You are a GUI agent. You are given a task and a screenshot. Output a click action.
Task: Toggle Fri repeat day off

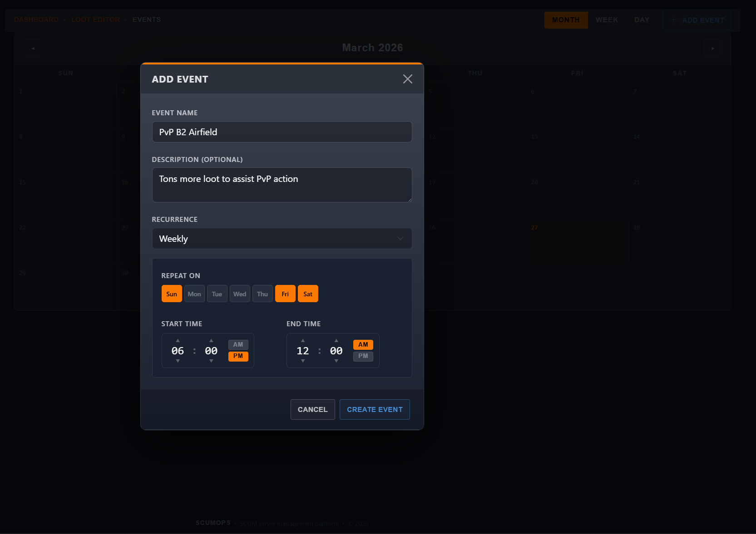coord(285,294)
